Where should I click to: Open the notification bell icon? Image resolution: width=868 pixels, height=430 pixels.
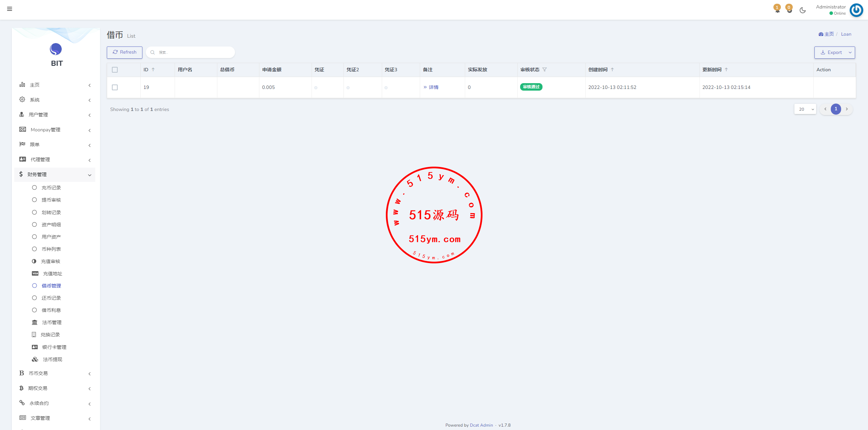tap(777, 10)
